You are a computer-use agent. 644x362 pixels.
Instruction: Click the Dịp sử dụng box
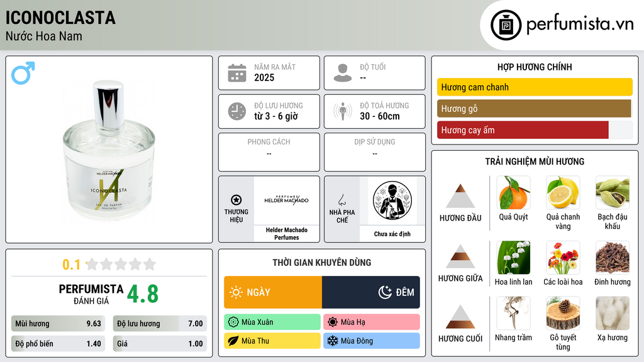coord(375,152)
